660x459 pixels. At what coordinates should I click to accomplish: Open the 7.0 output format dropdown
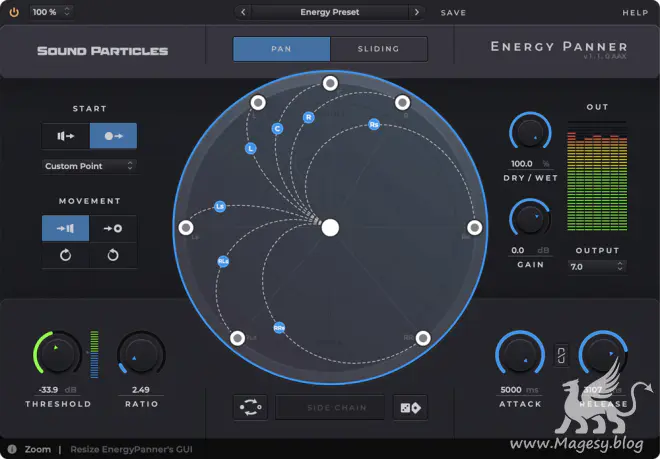click(597, 267)
